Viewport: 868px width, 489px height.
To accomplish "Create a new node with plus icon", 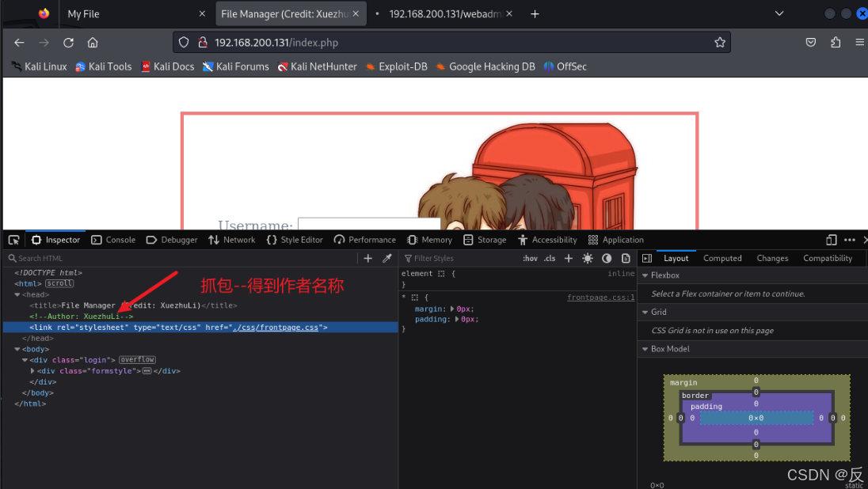I will pos(368,258).
